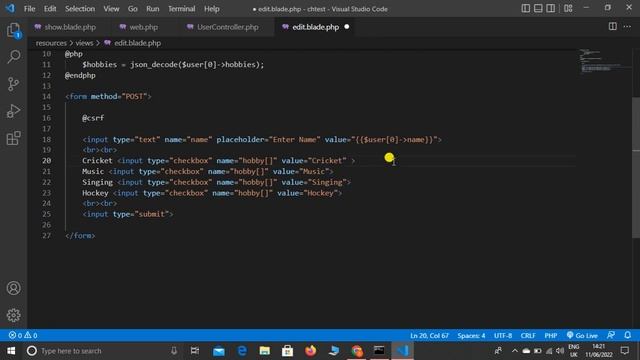640x360 pixels.
Task: Open File Explorer from taskbar
Action: click(x=264, y=351)
